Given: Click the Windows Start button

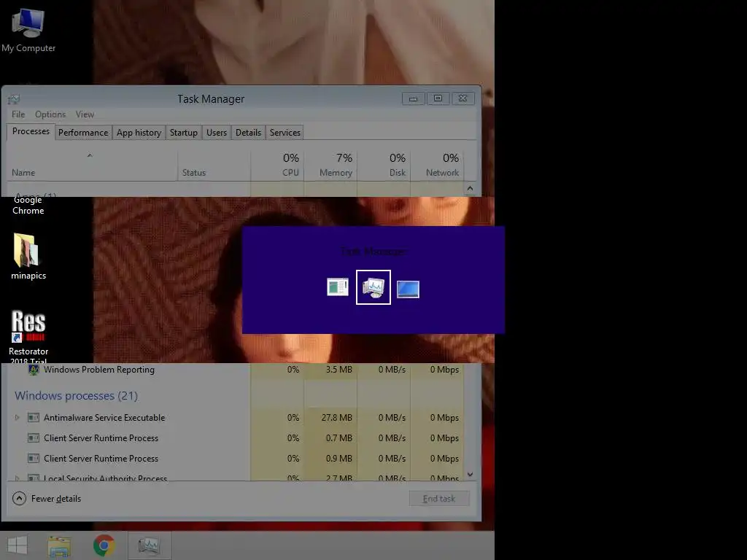Looking at the screenshot, I should (18, 545).
